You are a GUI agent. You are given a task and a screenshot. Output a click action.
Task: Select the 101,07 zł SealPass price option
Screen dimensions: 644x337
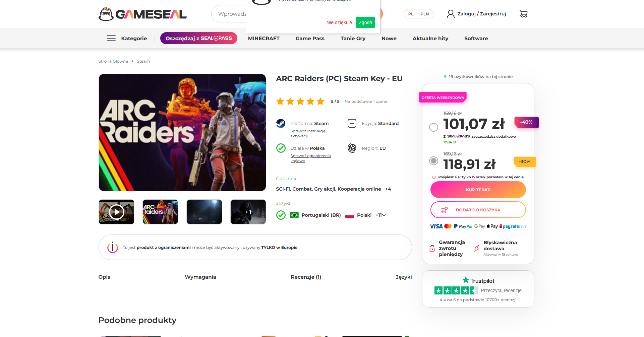[x=433, y=127]
